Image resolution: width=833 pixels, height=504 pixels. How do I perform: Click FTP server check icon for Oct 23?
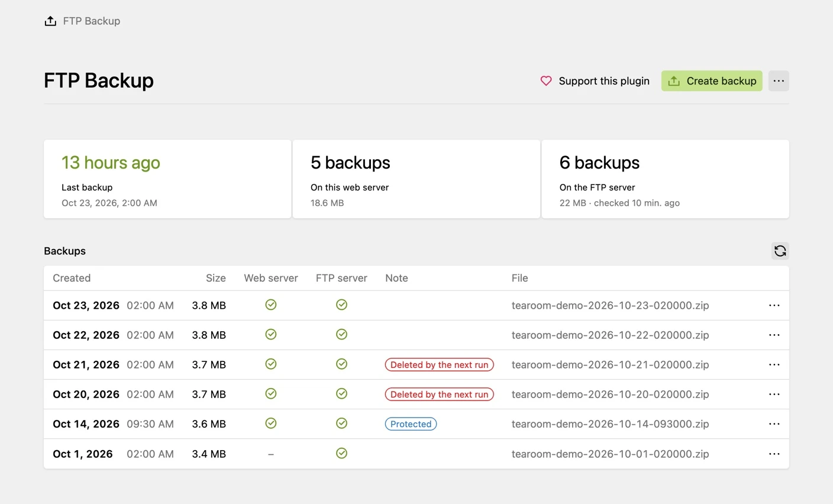pos(341,305)
